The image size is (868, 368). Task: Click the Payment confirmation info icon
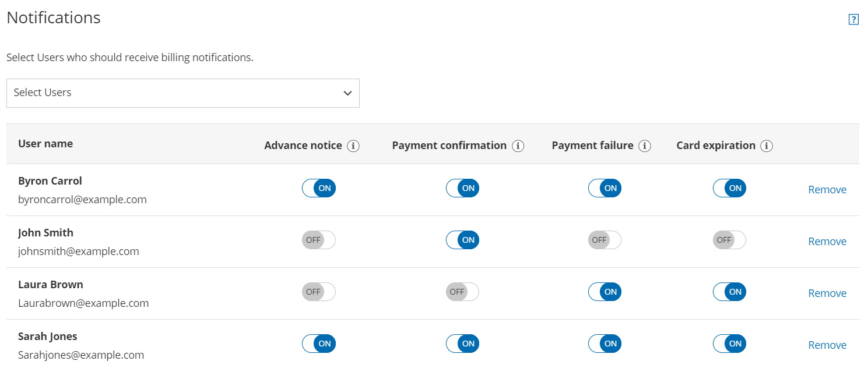[518, 146]
